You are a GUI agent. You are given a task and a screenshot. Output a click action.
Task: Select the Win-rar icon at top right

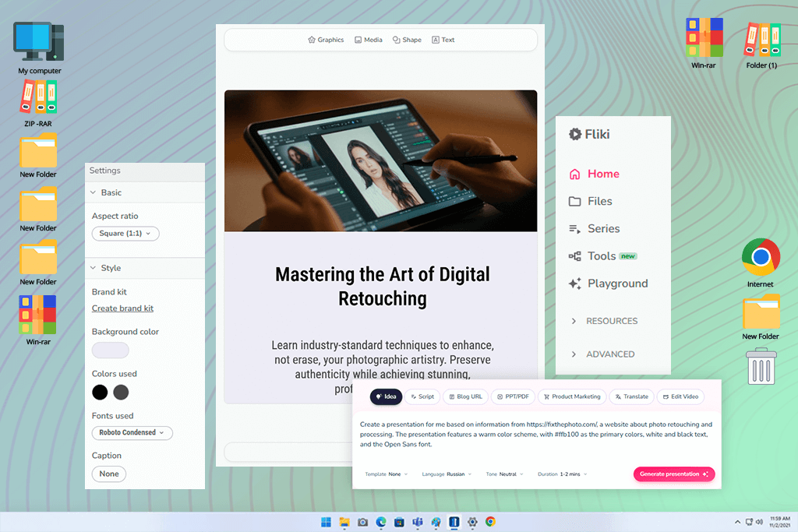[704, 44]
